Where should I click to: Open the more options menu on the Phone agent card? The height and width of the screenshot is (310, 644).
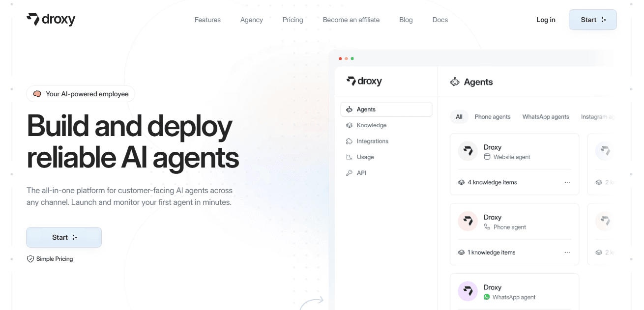coord(567,253)
